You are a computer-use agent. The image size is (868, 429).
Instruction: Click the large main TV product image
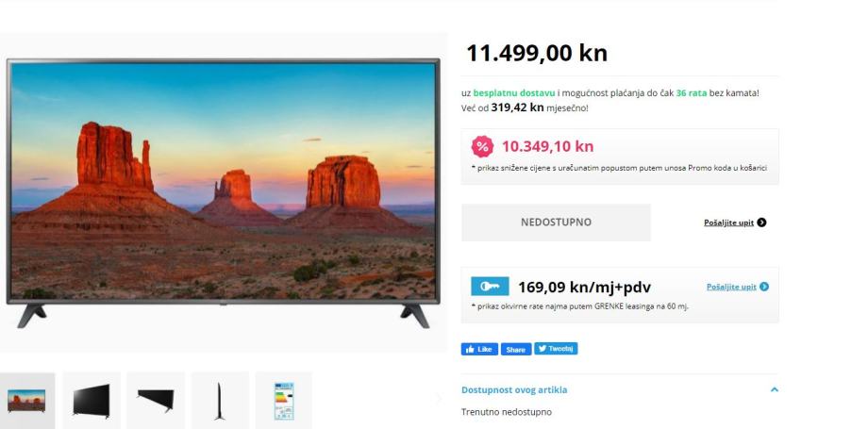223,192
